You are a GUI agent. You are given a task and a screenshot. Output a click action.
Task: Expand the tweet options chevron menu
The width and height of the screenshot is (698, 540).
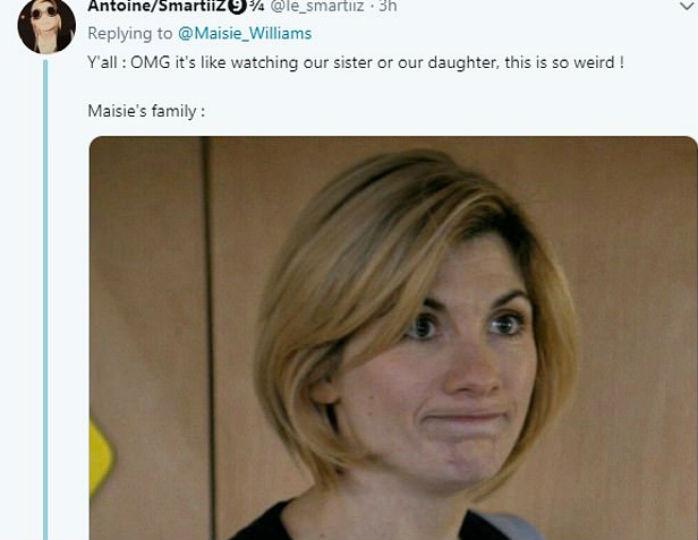pyautogui.click(x=688, y=6)
